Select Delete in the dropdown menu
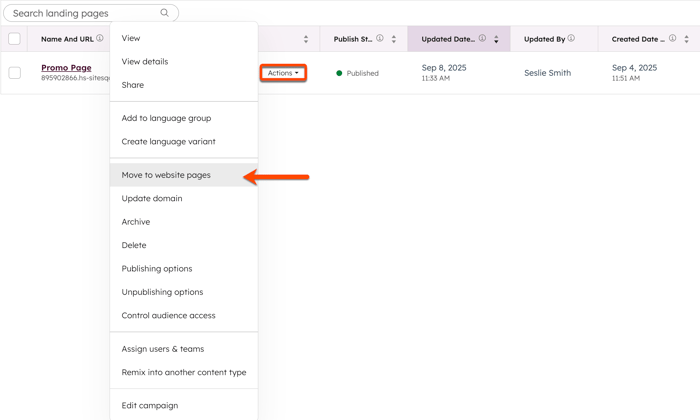 134,245
